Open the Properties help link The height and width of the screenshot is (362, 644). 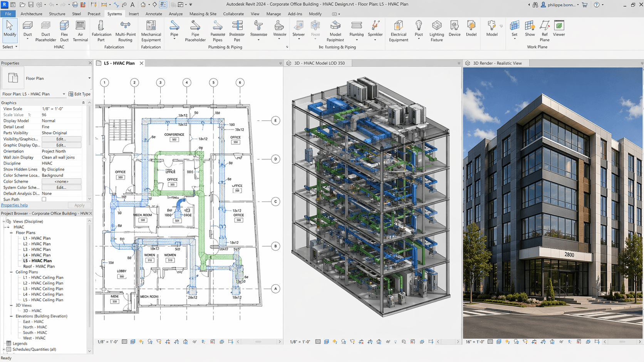(14, 205)
